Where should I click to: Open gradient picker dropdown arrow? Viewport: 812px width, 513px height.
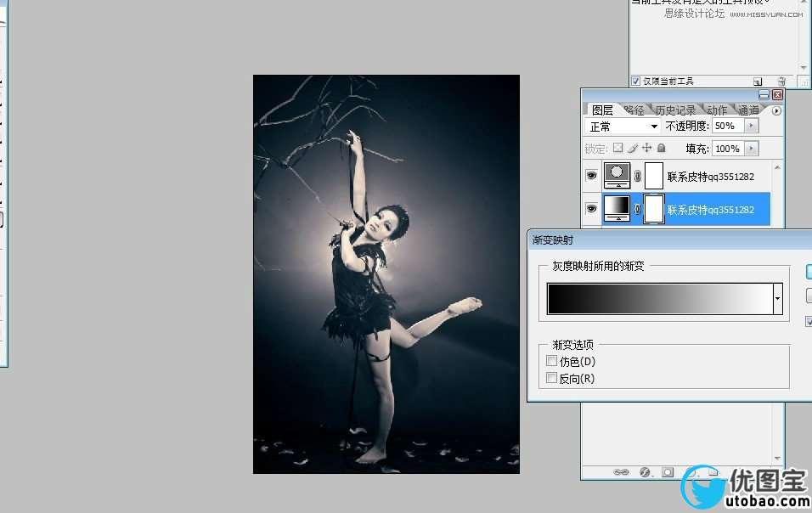[777, 299]
